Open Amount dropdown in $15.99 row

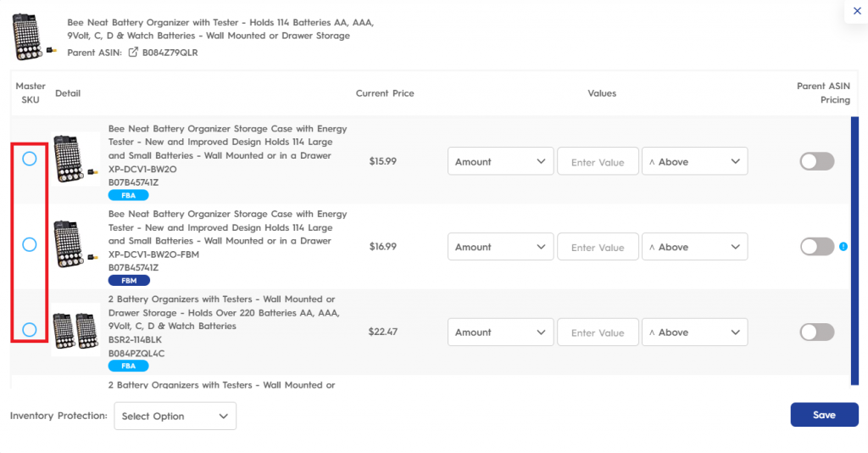pos(500,161)
